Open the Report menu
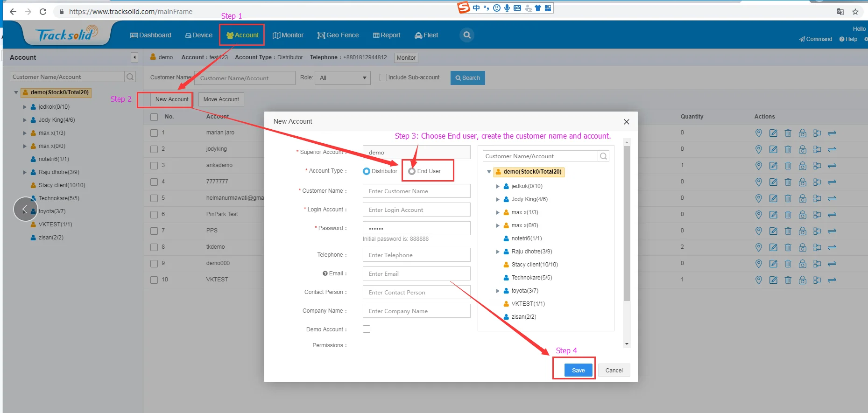This screenshot has width=868, height=413. [x=387, y=35]
